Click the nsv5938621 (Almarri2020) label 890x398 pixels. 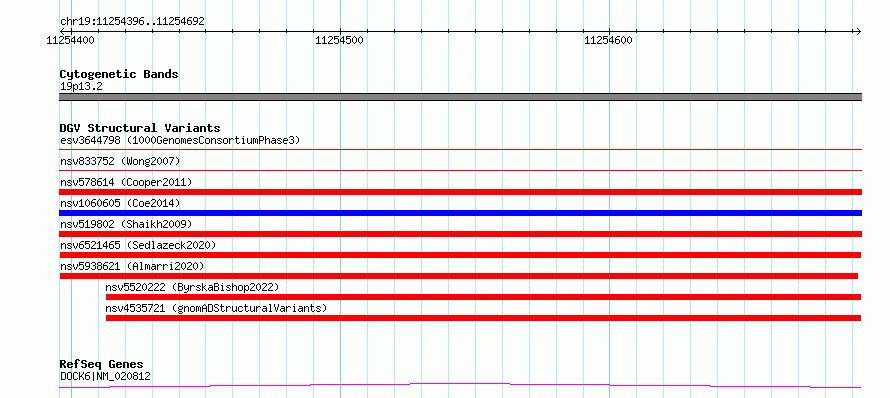click(x=132, y=266)
